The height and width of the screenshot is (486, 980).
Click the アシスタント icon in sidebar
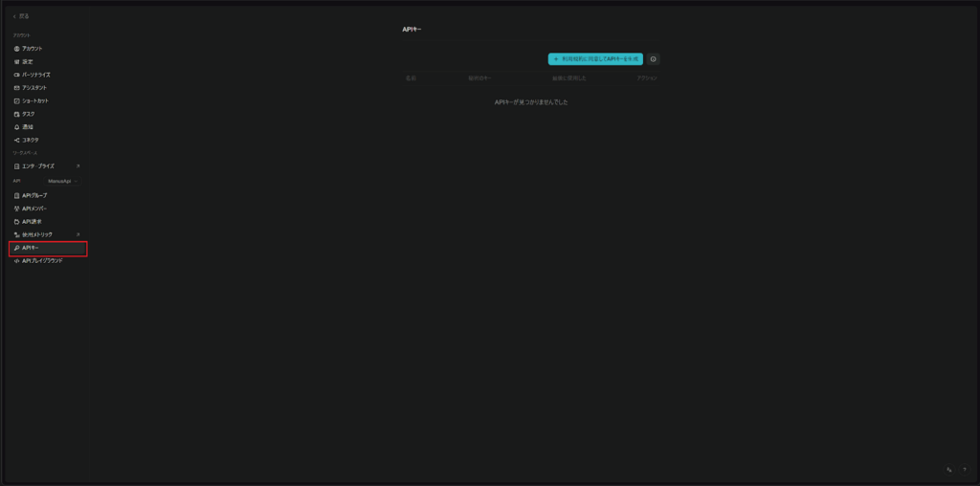16,87
